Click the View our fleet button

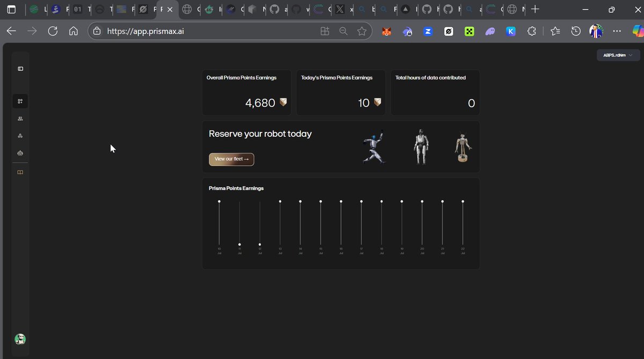click(231, 159)
